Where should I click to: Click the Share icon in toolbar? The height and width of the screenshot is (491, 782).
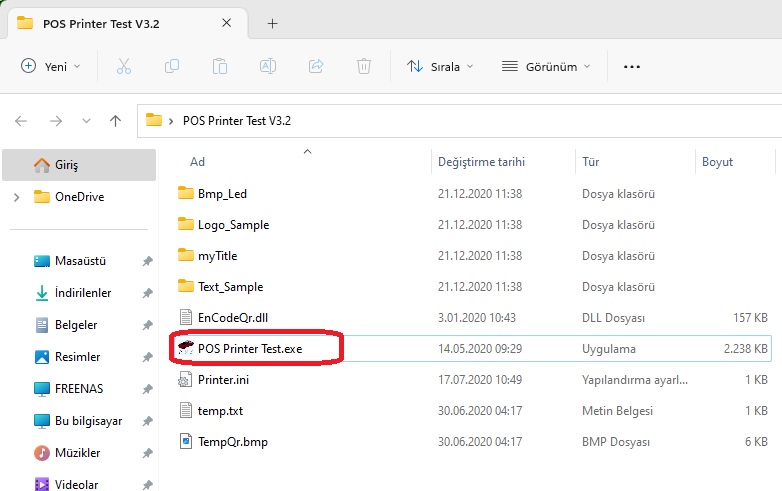[316, 66]
